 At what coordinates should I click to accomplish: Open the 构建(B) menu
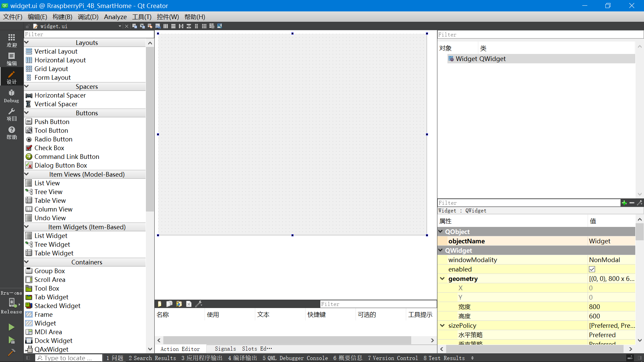pos(62,17)
